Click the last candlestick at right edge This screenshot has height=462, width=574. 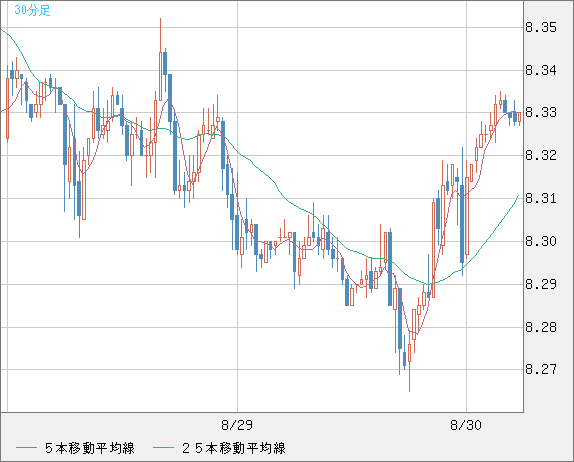(x=519, y=119)
